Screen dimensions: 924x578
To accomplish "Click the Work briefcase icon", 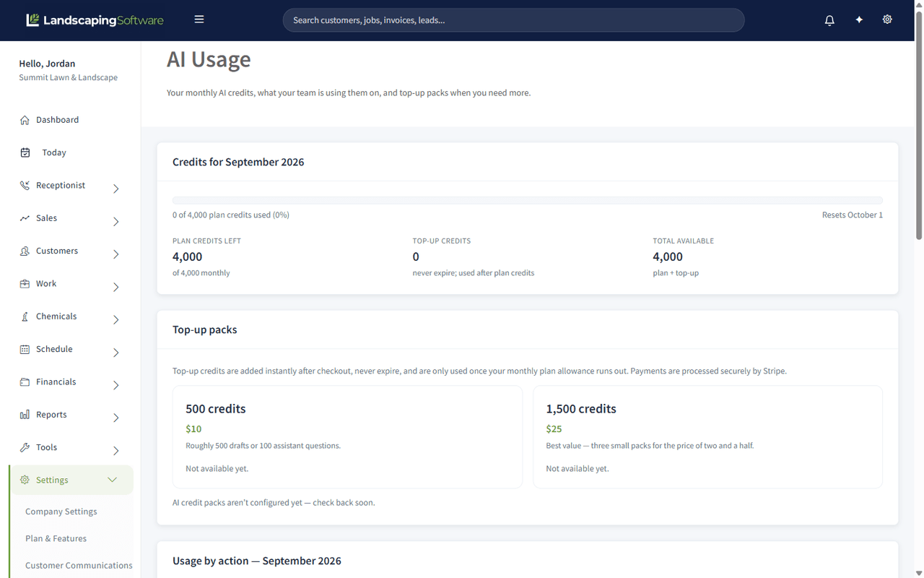I will point(25,284).
